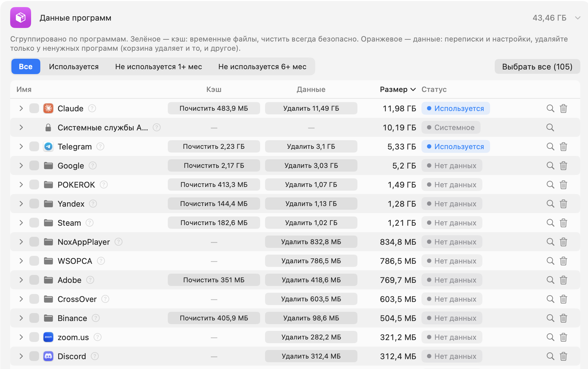Click the Имя column header
Viewport: 588px width, 369px height.
(x=24, y=89)
